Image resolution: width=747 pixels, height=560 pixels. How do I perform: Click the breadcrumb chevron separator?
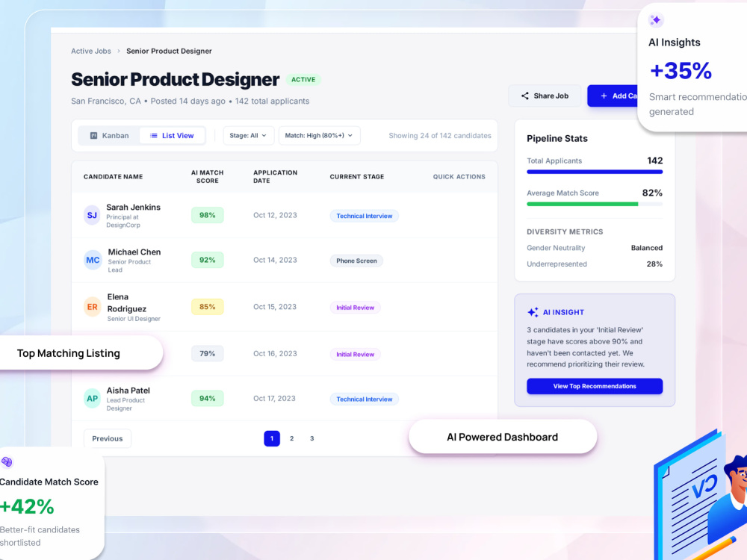tap(119, 51)
